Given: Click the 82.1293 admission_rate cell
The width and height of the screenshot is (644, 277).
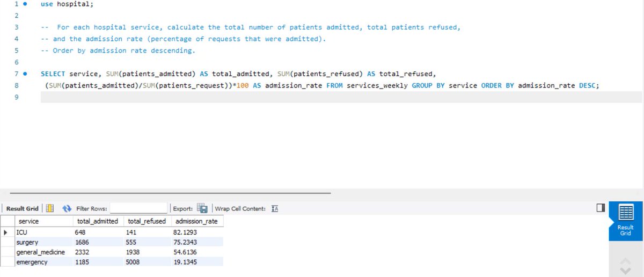Looking at the screenshot, I should [197, 232].
